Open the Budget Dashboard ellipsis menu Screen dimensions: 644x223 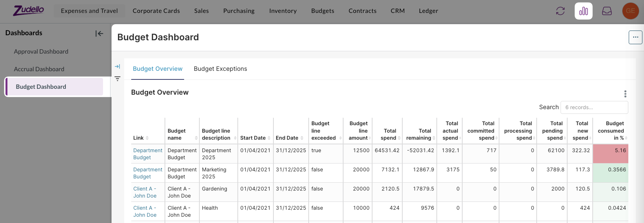635,38
